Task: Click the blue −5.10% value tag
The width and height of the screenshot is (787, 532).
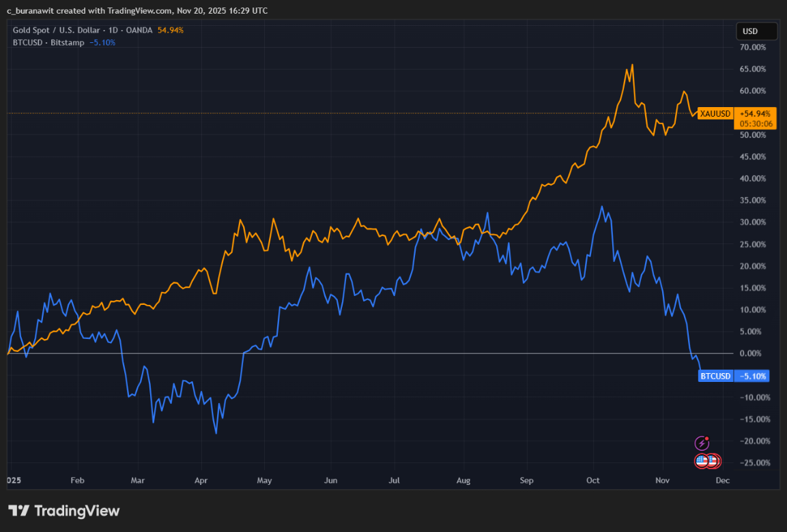Action: [753, 376]
